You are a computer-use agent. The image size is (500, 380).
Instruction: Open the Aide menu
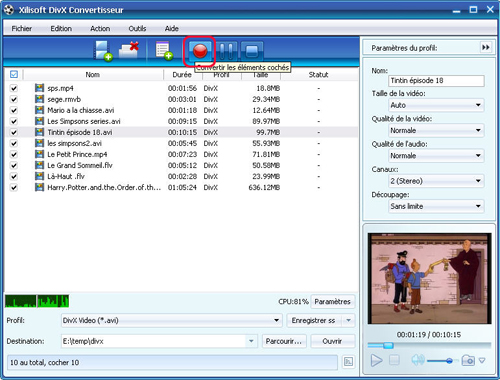[172, 28]
